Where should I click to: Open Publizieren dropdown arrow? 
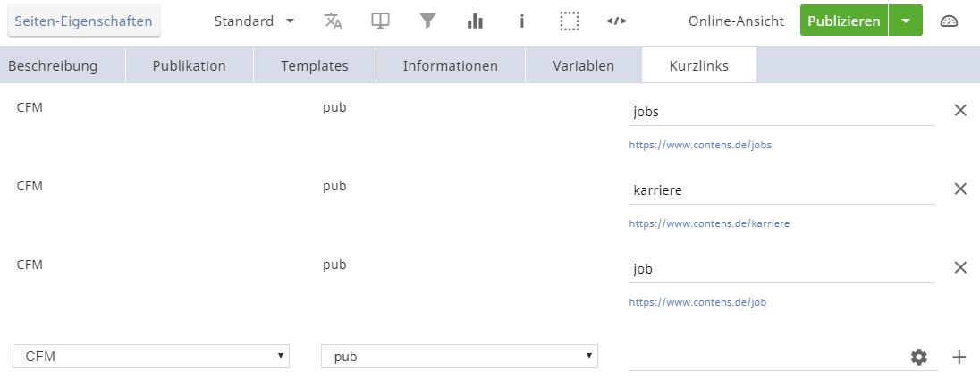906,21
